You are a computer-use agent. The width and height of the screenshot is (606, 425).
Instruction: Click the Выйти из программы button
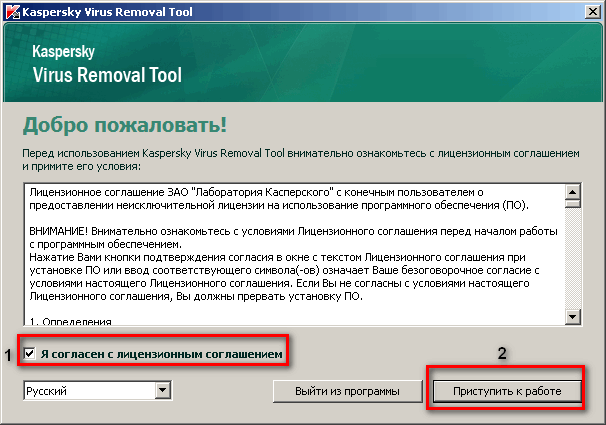click(347, 391)
